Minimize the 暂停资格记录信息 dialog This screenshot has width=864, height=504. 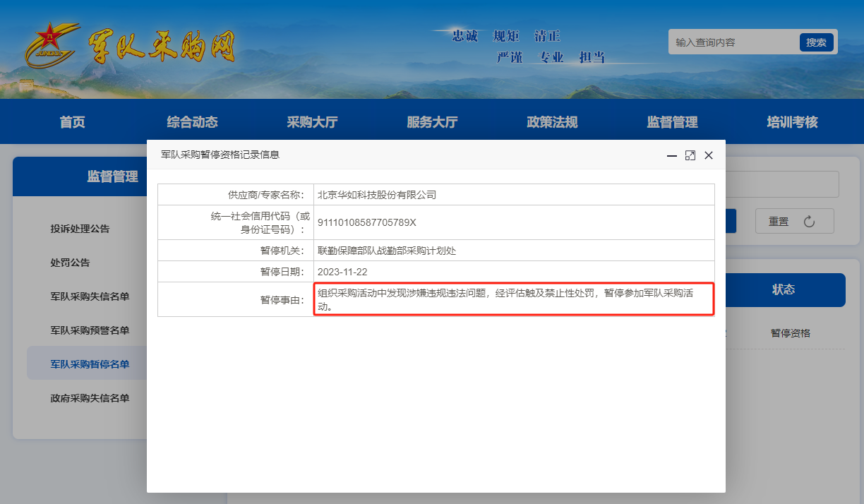(x=672, y=155)
